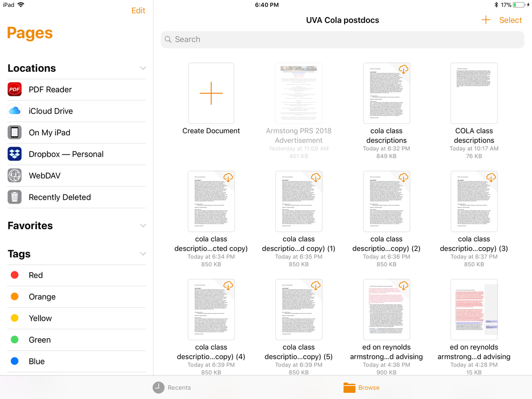Click the Pages heading

pyautogui.click(x=30, y=33)
